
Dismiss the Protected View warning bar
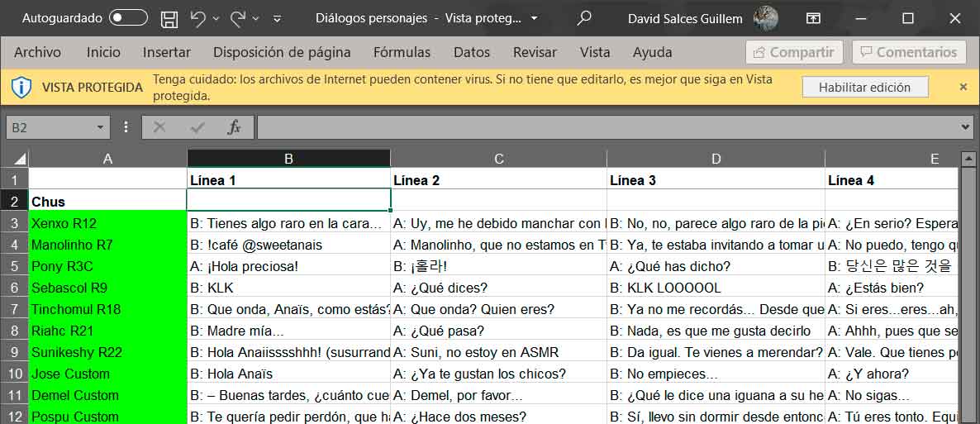(x=963, y=87)
